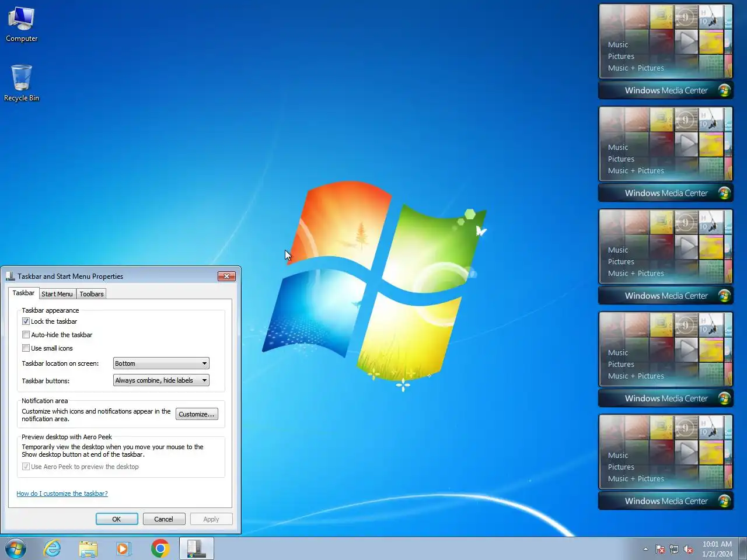Image resolution: width=747 pixels, height=560 pixels.
Task: Launch Windows Media Player from taskbar
Action: (x=124, y=549)
